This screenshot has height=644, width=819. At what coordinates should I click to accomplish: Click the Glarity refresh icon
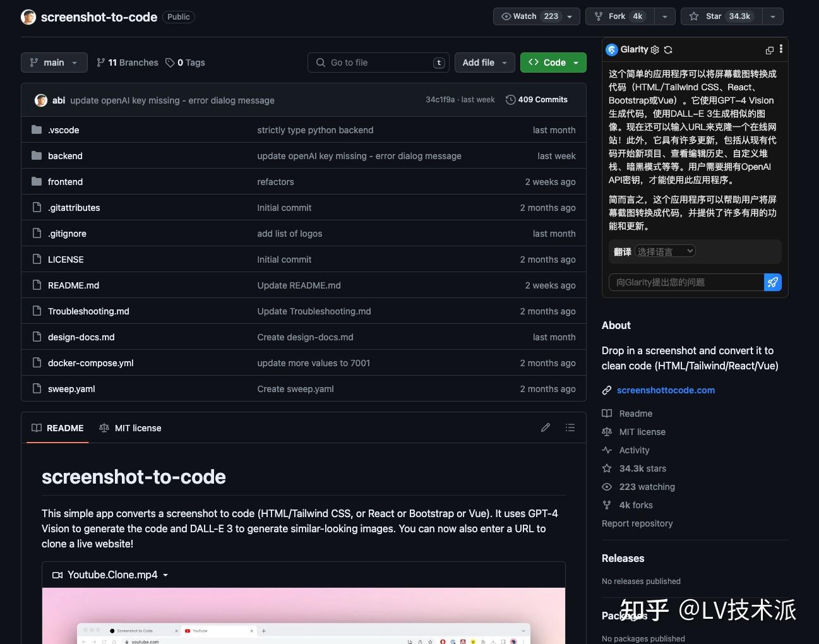pyautogui.click(x=667, y=50)
